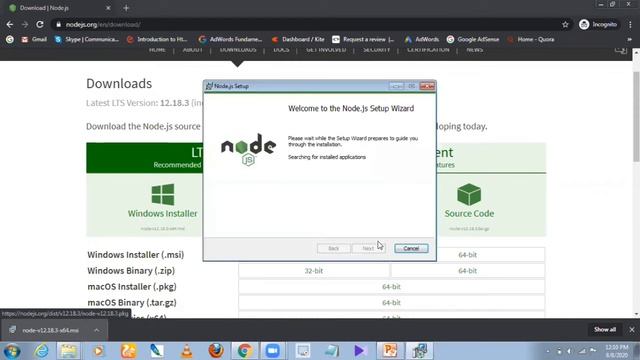This screenshot has height=360, width=640.
Task: Click Cancel in Node.js Setup dialog
Action: 411,248
